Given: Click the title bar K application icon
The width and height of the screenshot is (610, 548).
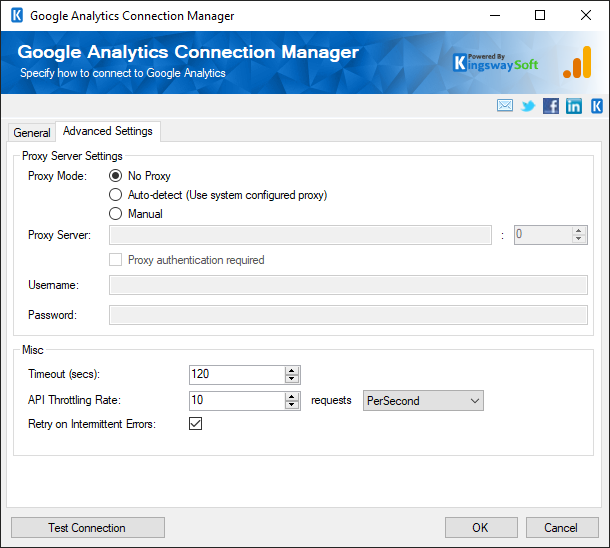Looking at the screenshot, I should tap(17, 16).
